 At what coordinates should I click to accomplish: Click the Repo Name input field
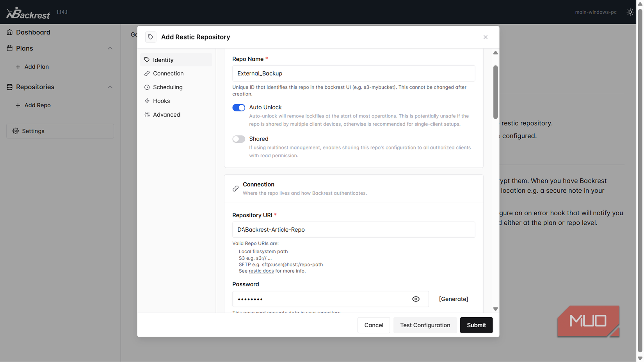tap(354, 73)
